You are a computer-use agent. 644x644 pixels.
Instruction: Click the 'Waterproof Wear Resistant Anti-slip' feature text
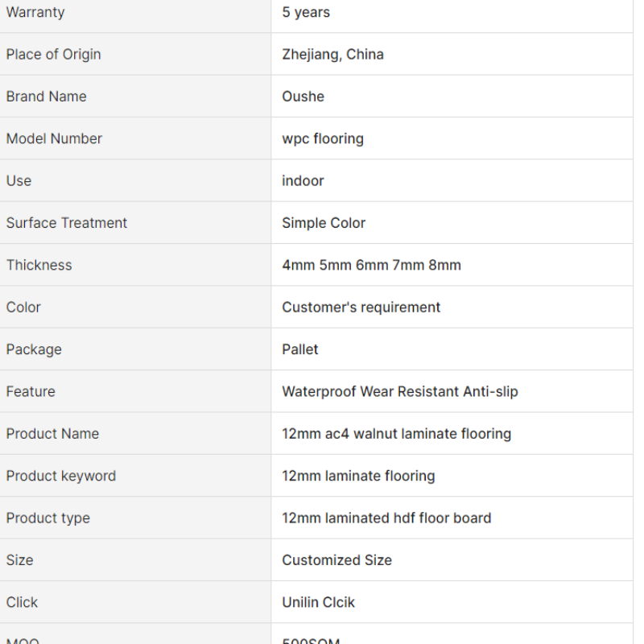(400, 392)
